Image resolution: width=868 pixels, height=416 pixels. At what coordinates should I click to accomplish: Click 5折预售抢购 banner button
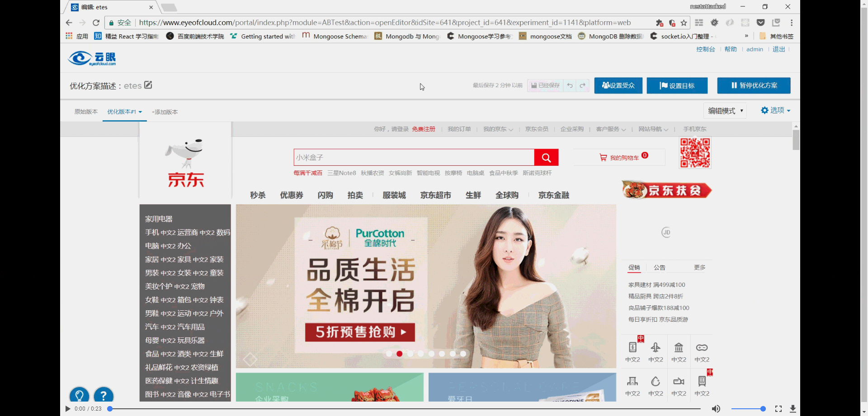360,332
